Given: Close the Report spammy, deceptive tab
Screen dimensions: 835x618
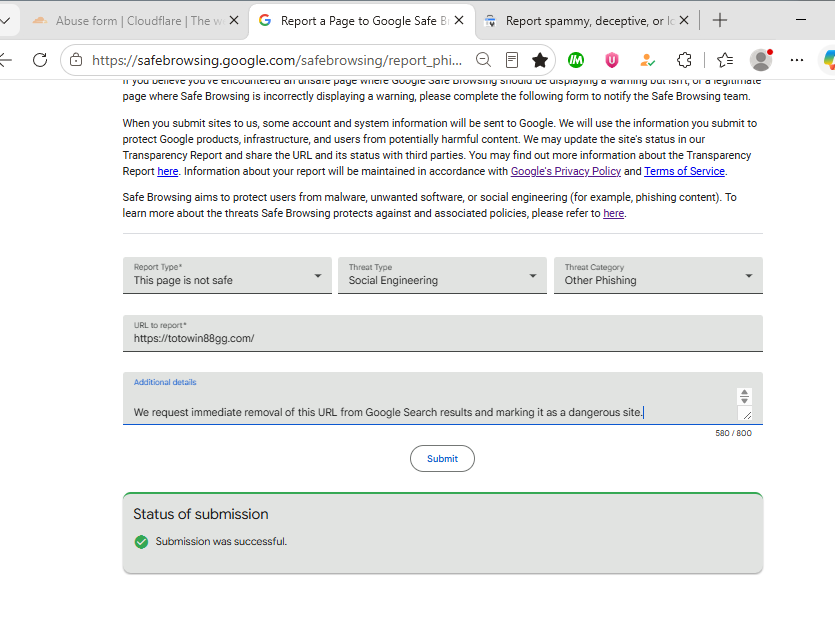Looking at the screenshot, I should pyautogui.click(x=684, y=21).
